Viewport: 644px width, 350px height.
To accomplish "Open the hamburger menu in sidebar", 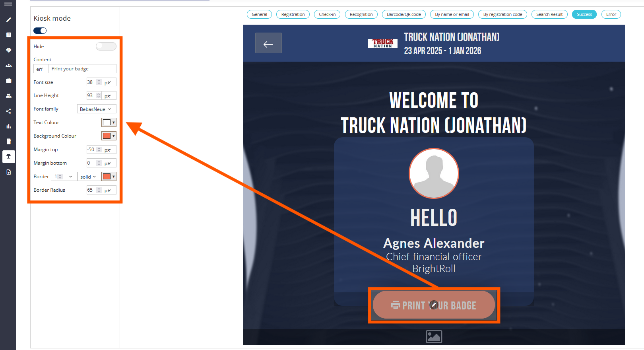I will coord(8,4).
